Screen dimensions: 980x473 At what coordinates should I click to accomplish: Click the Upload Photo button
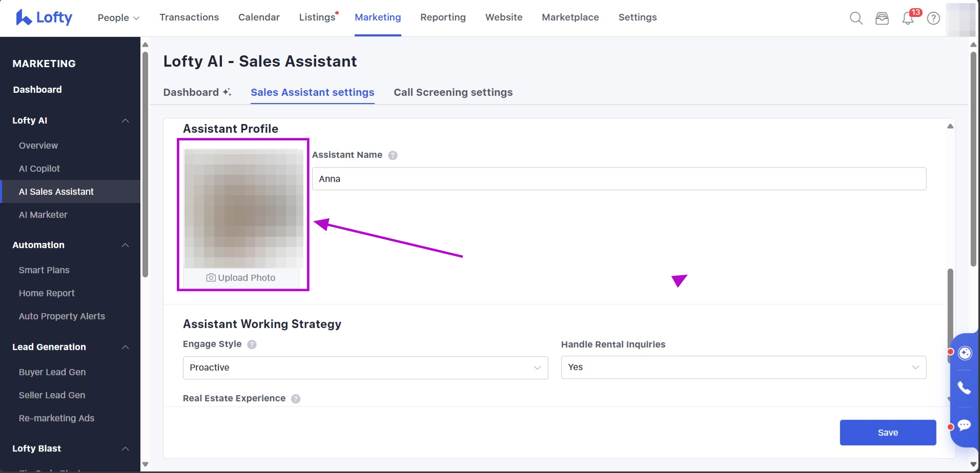click(241, 278)
